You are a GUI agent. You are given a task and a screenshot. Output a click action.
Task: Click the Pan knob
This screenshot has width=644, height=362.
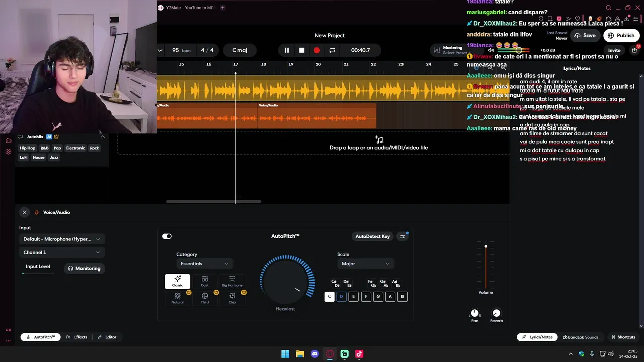point(475,313)
